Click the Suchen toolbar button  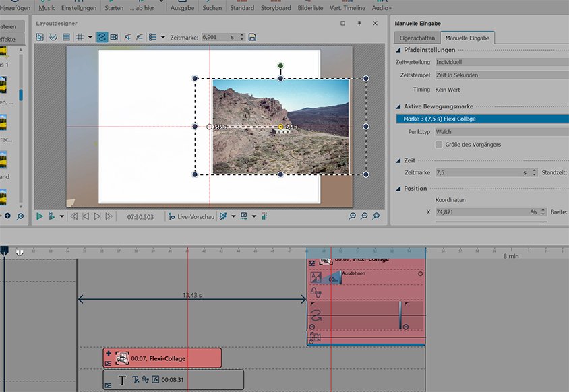212,7
